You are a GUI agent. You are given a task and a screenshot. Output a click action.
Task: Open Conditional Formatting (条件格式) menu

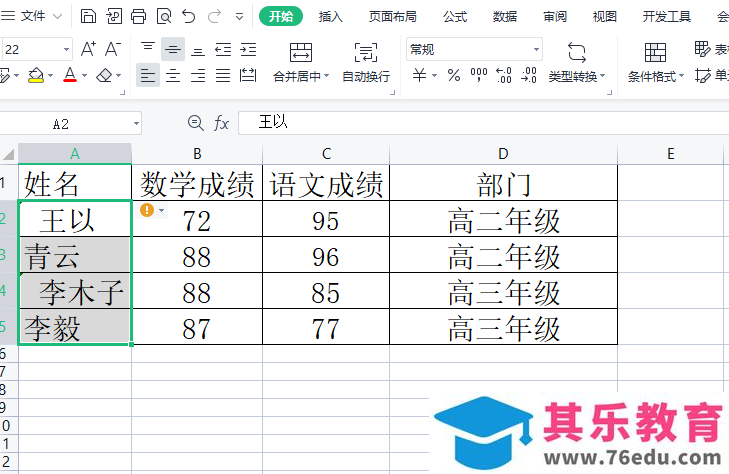point(656,63)
